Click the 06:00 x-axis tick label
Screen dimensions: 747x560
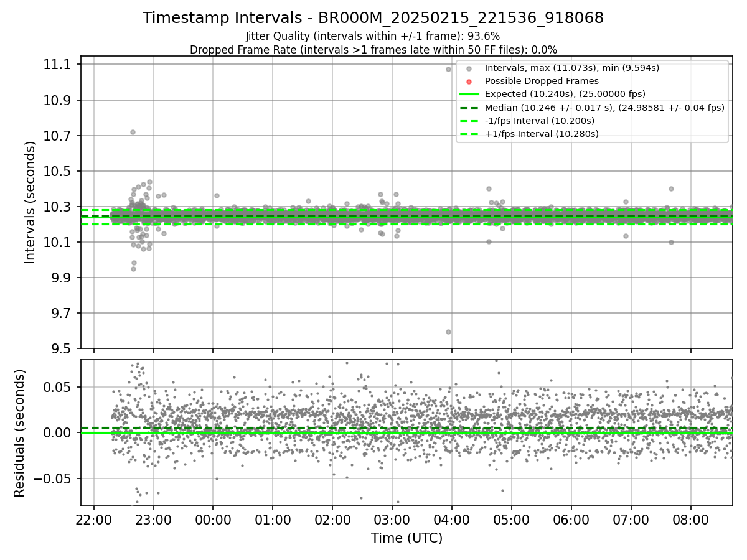tap(571, 520)
